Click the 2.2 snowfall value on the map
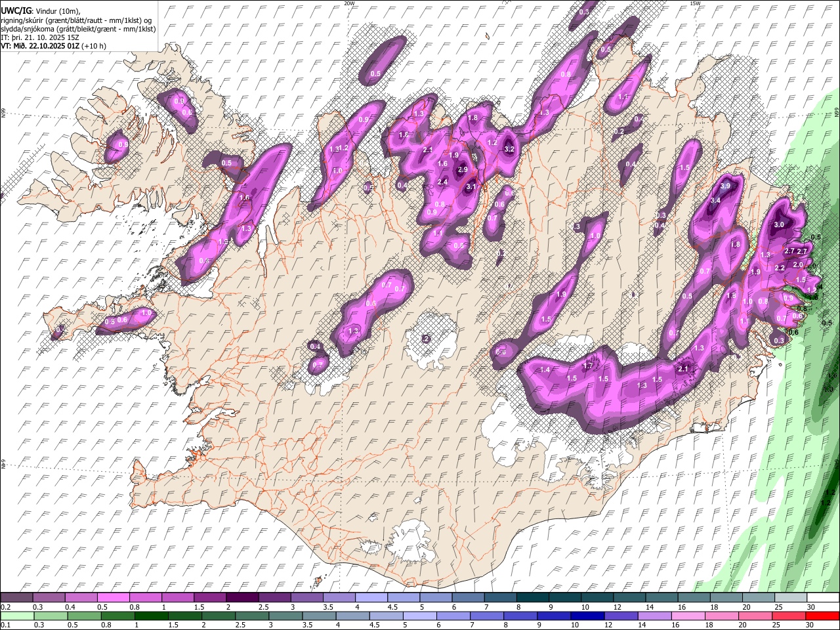Viewport: 840px width, 630px height. pos(780,268)
